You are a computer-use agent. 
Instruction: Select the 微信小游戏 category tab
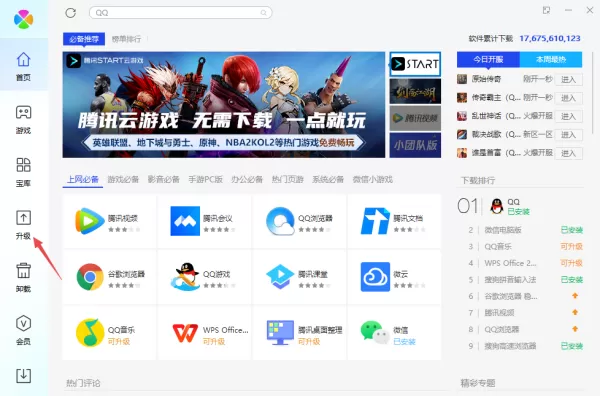[373, 179]
